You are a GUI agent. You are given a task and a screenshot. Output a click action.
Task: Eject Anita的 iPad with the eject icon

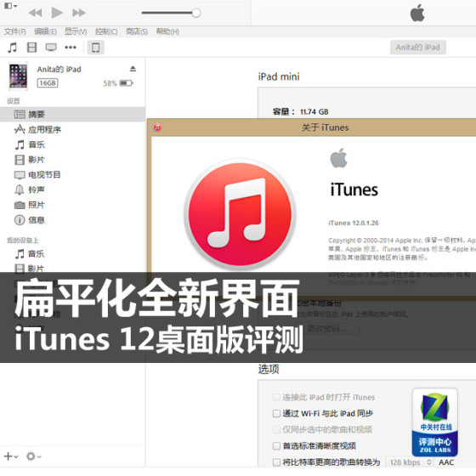tap(133, 69)
